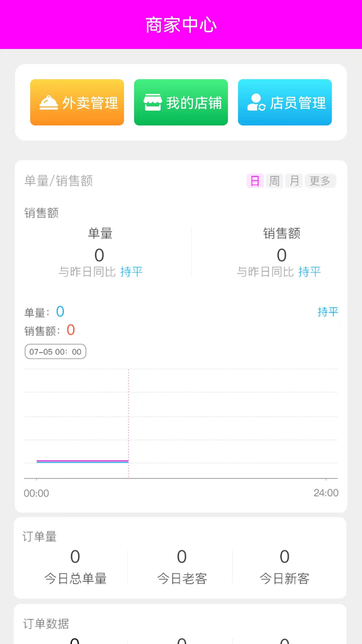
Task: Switch to the 月 monthly view
Action: coord(294,181)
